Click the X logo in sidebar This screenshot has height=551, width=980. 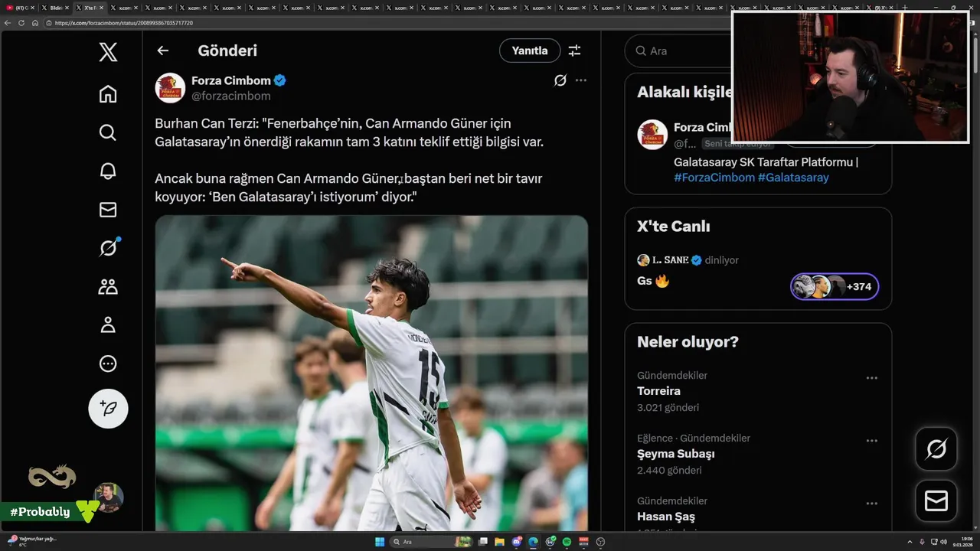(108, 52)
